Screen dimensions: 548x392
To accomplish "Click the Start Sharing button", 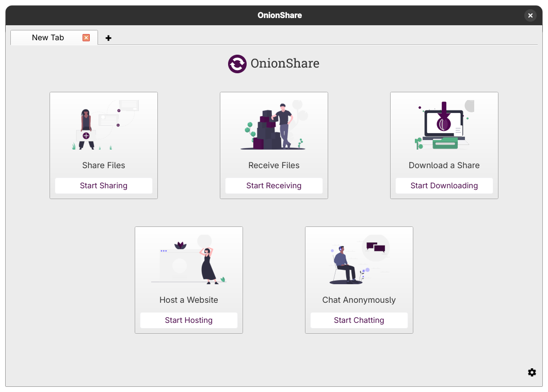I will (x=103, y=186).
